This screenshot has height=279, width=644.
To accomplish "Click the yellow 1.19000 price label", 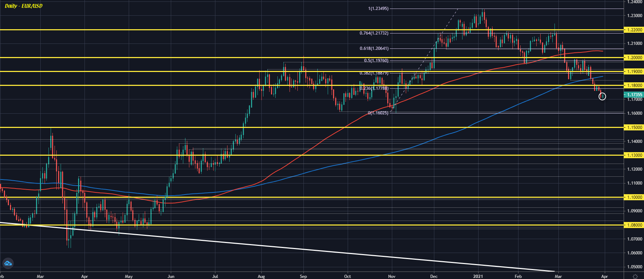I will point(634,72).
